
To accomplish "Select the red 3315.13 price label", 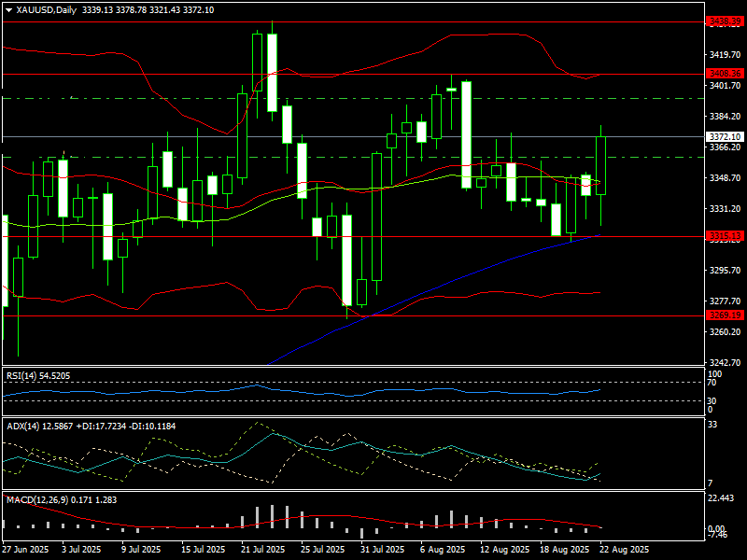I will pyautogui.click(x=725, y=236).
